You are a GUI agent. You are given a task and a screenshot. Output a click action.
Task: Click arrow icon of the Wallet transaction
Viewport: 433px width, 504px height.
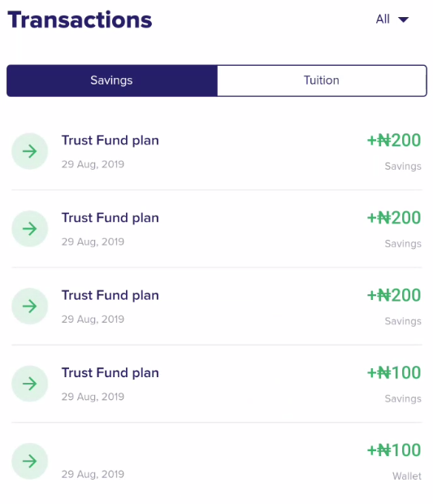pyautogui.click(x=30, y=461)
